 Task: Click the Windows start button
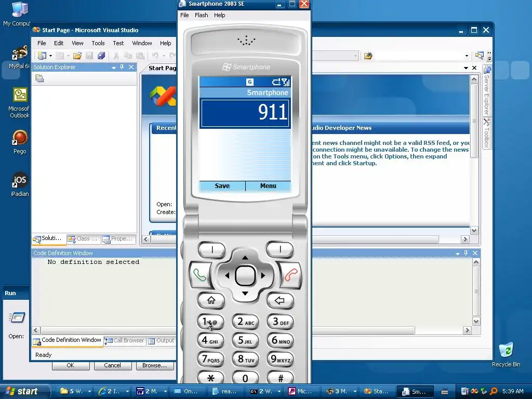22,391
